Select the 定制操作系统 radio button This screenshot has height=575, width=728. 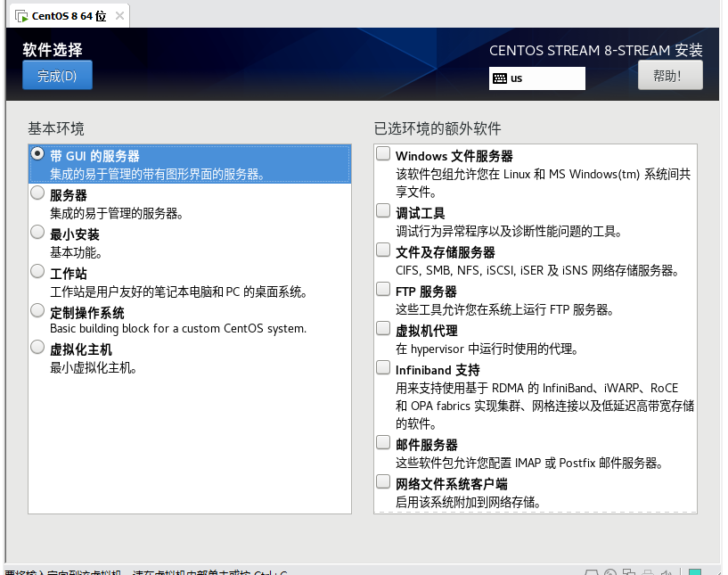pyautogui.click(x=37, y=310)
